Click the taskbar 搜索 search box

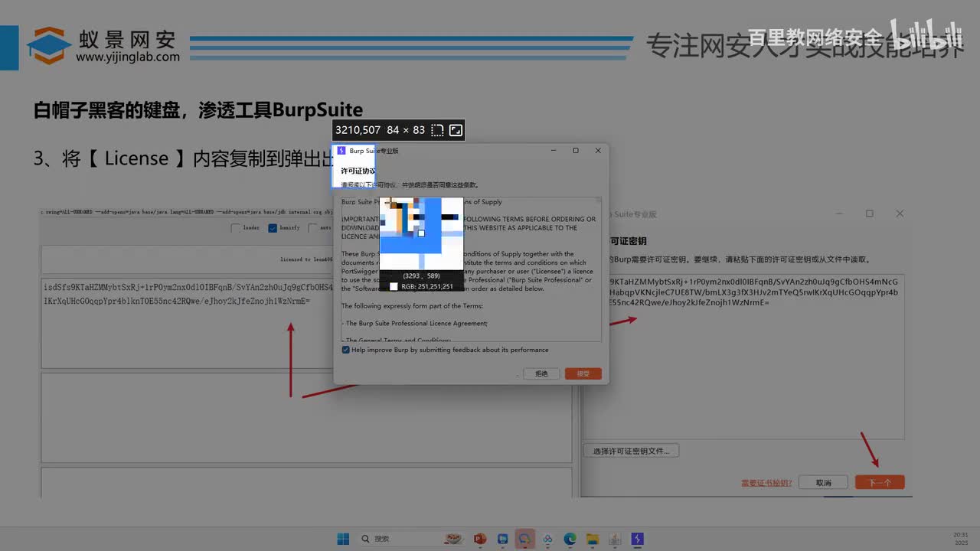411,539
